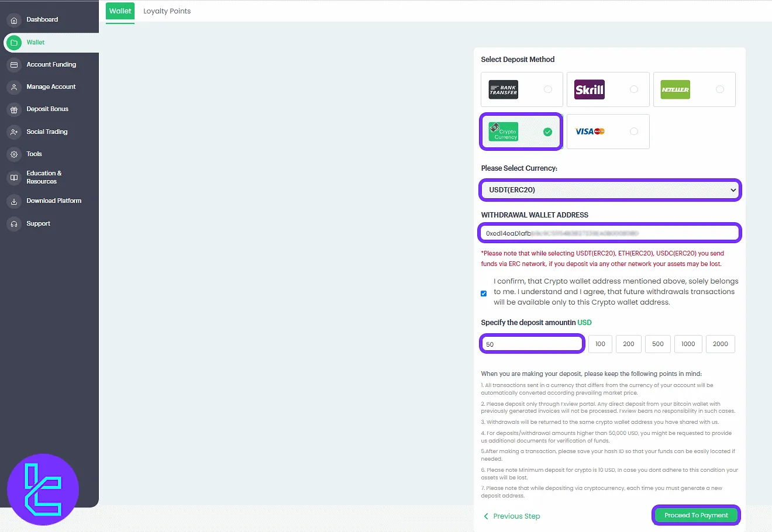Select the Neteller radio button
The width and height of the screenshot is (772, 532).
720,89
